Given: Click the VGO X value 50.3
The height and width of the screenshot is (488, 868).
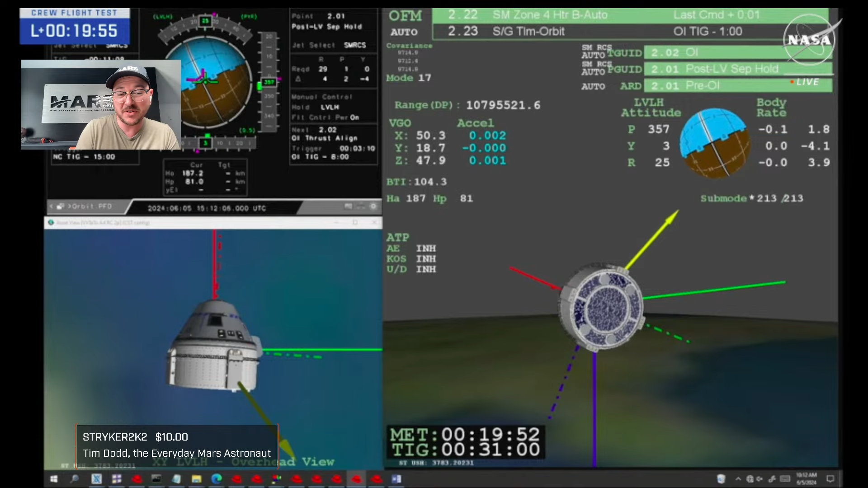Looking at the screenshot, I should [431, 136].
